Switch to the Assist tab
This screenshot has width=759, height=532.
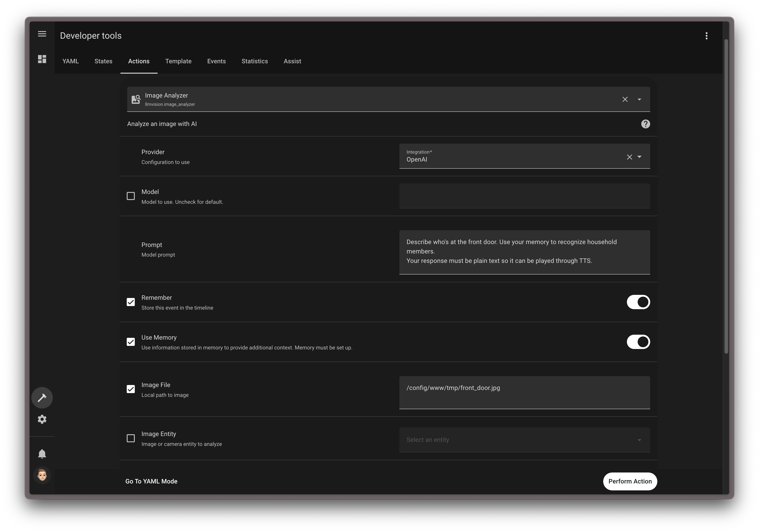(292, 61)
